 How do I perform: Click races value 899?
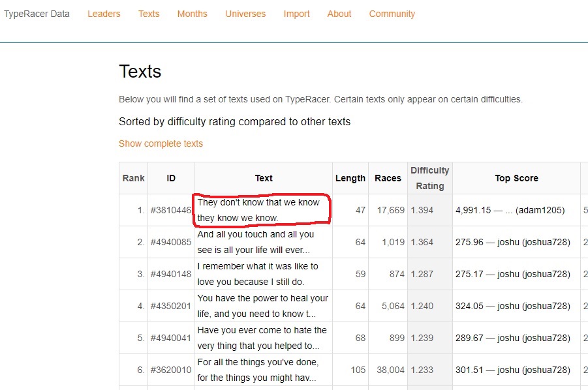(397, 338)
